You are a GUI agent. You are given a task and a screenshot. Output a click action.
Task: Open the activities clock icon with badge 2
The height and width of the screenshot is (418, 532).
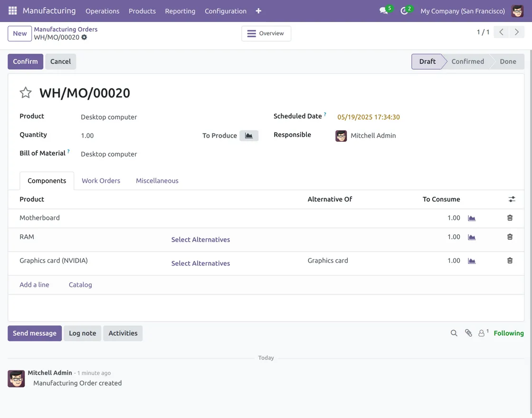pyautogui.click(x=404, y=11)
